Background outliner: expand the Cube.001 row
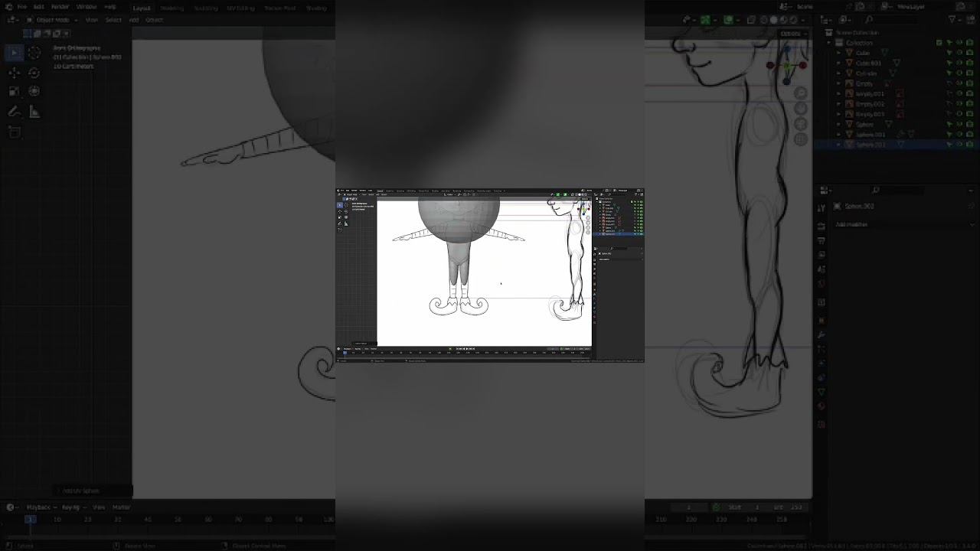Viewport: 980px width, 551px height. (838, 63)
